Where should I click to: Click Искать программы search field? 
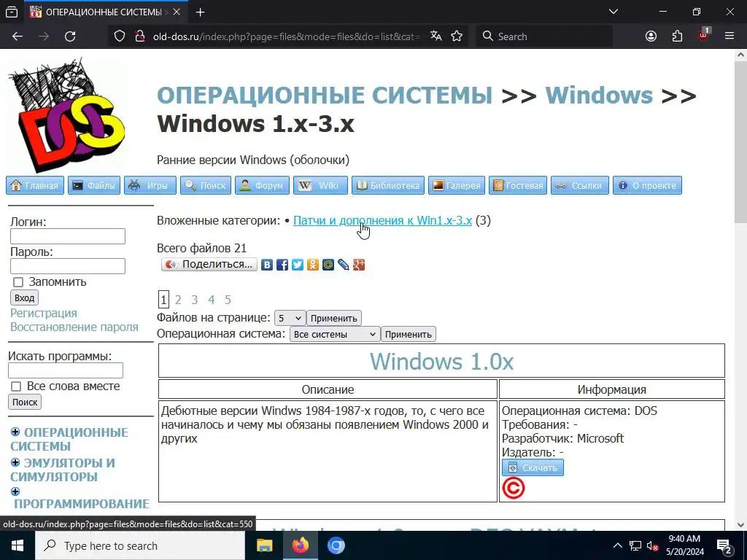(x=66, y=370)
